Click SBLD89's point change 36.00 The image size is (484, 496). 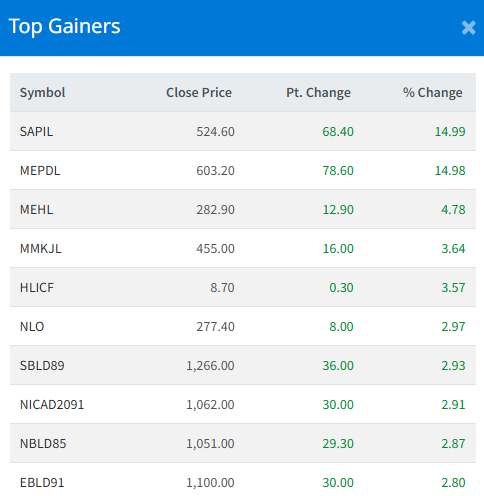tap(338, 366)
